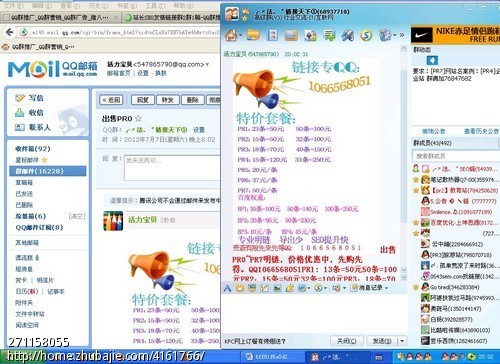The height and width of the screenshot is (364, 500).
Task: Expand the 消息记录 dropdown arrow
Action: coord(386,288)
